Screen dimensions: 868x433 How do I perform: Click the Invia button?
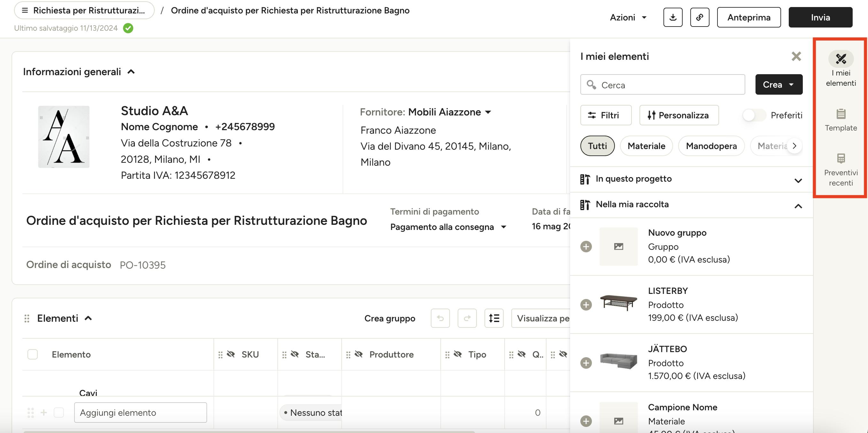tap(820, 17)
